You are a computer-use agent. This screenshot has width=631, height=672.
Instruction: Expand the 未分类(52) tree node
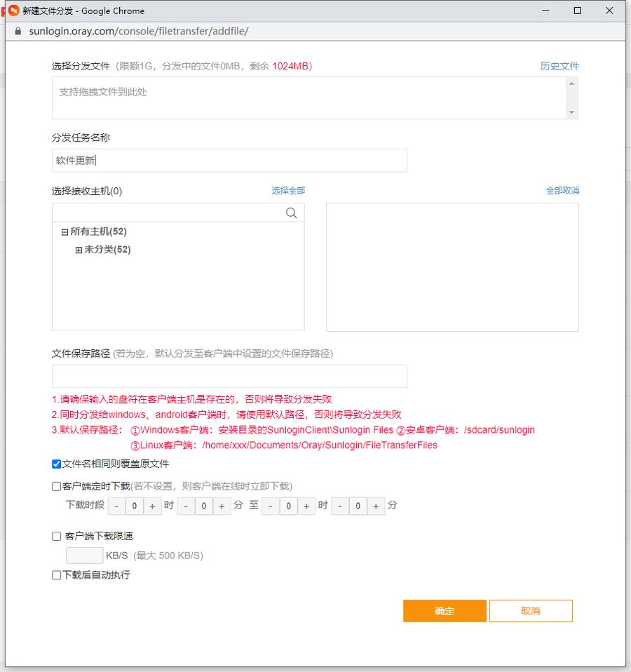point(79,250)
